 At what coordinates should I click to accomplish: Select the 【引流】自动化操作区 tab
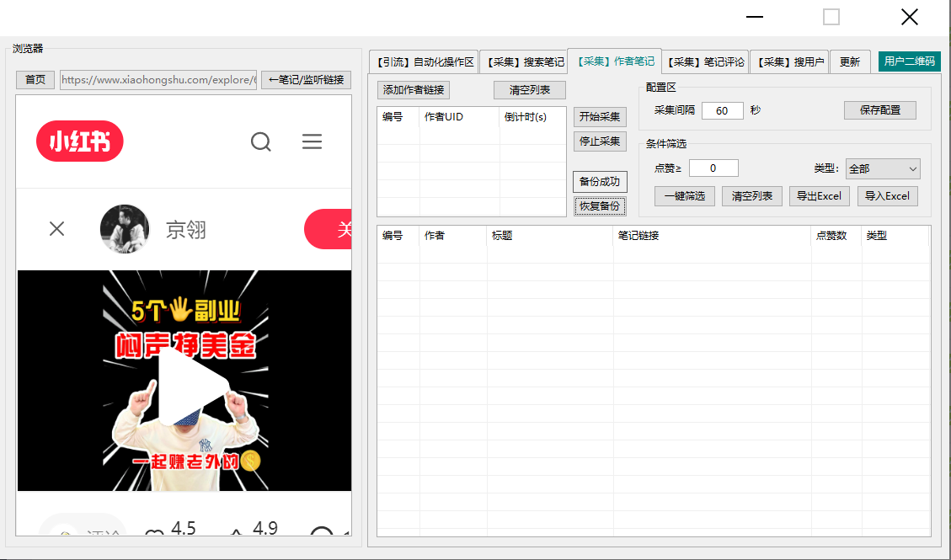point(424,61)
